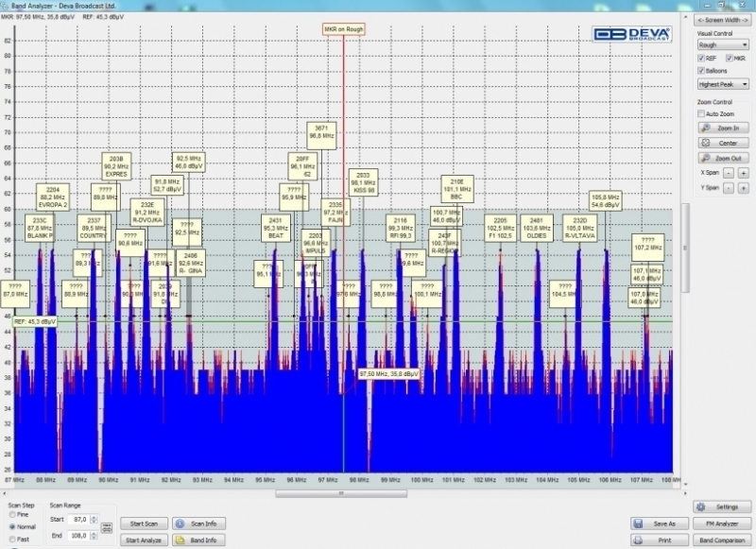Click the Zoom In magnifier button
Screen dimensions: 756x549
click(723, 129)
